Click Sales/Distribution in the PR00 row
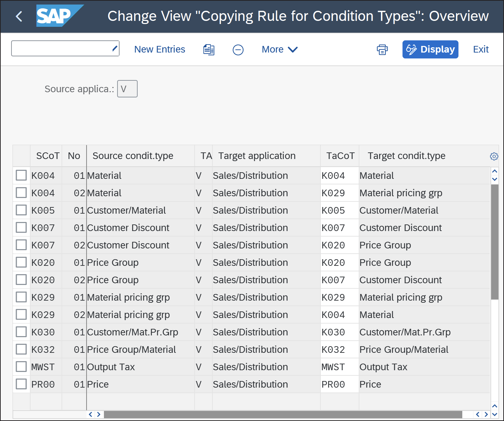 click(x=250, y=384)
